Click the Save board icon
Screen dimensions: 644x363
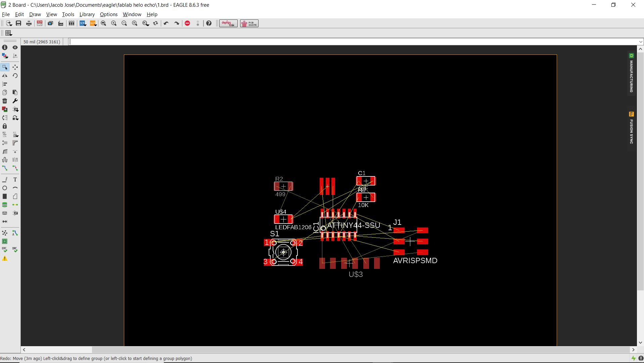click(18, 23)
